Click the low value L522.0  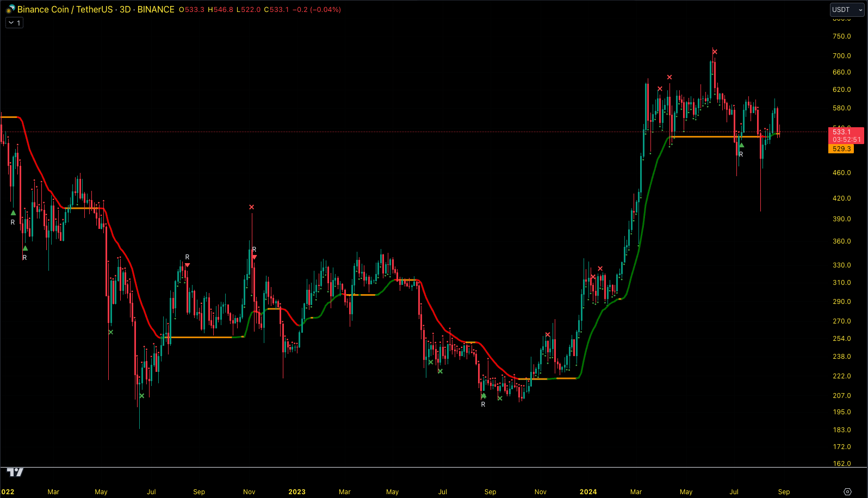click(249, 10)
